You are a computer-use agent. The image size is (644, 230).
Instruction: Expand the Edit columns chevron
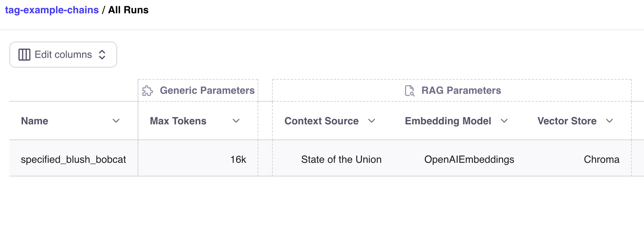(x=102, y=54)
